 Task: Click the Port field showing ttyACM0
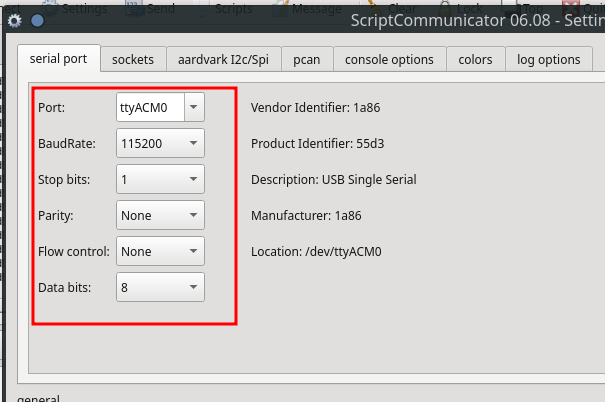(x=150, y=107)
